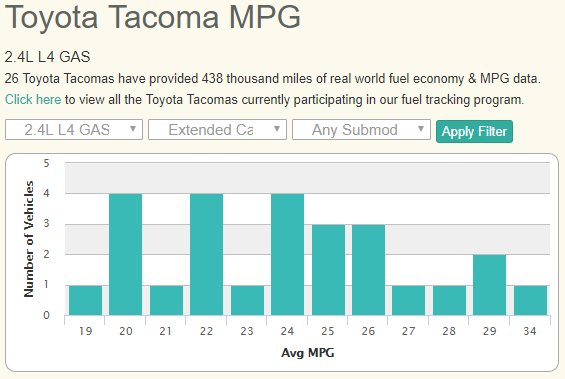The width and height of the screenshot is (565, 379).
Task: Select the bar for 26 MPG
Action: coord(369,270)
